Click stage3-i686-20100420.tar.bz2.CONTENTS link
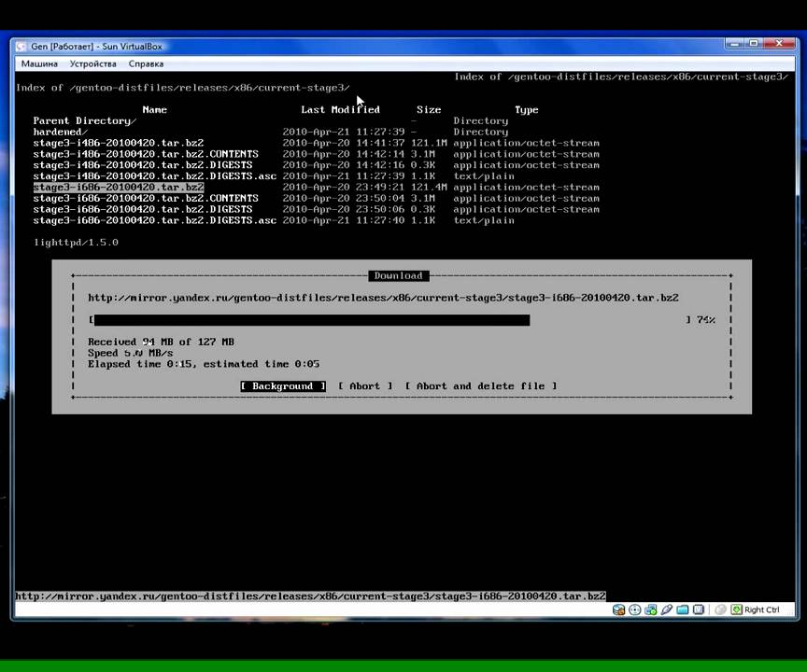Screen dimensions: 807x672 coord(146,199)
